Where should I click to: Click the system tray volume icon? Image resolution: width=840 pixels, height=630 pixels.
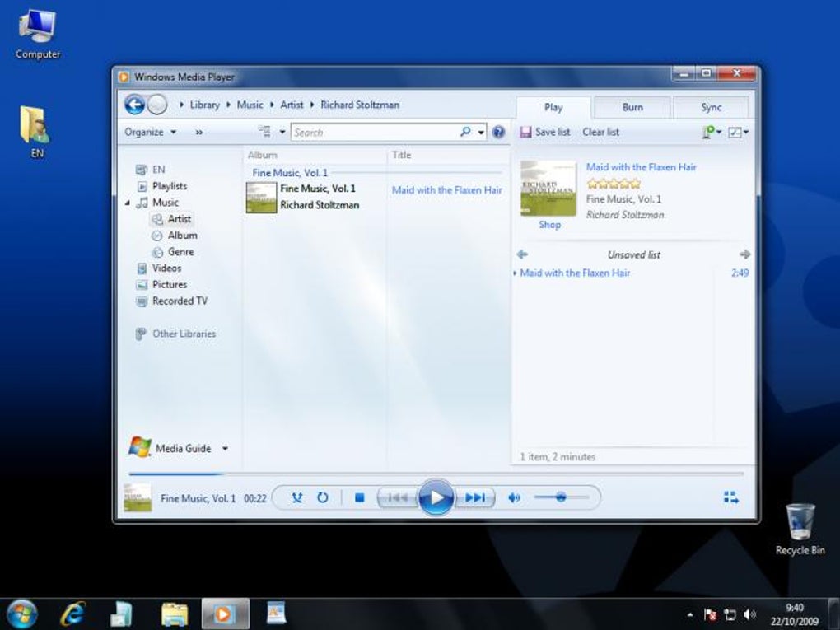[x=750, y=614]
